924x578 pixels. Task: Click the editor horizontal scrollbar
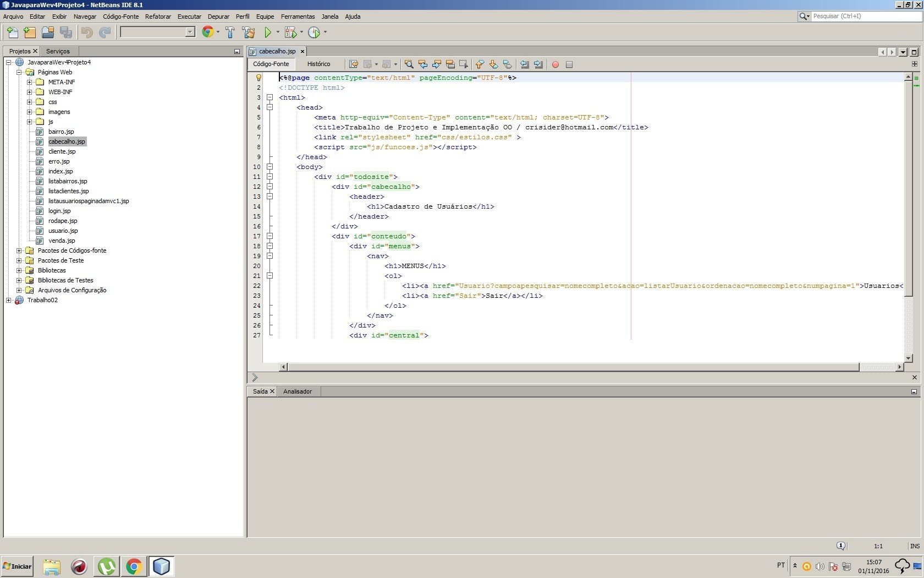pyautogui.click(x=573, y=367)
